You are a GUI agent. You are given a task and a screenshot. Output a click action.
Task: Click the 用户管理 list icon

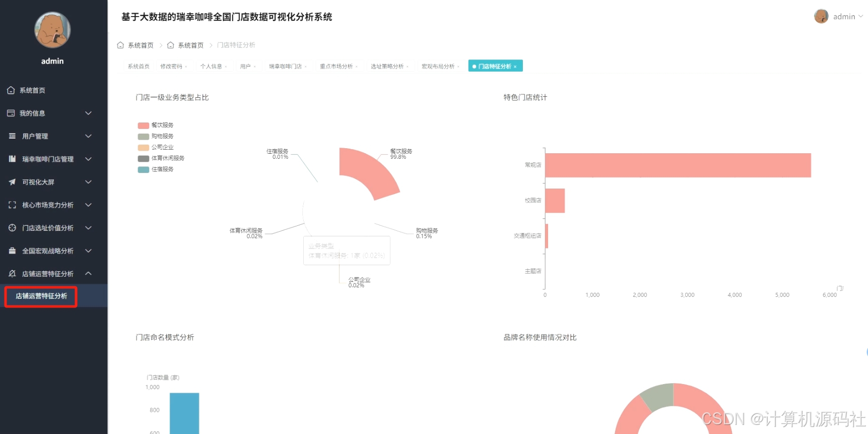point(12,136)
